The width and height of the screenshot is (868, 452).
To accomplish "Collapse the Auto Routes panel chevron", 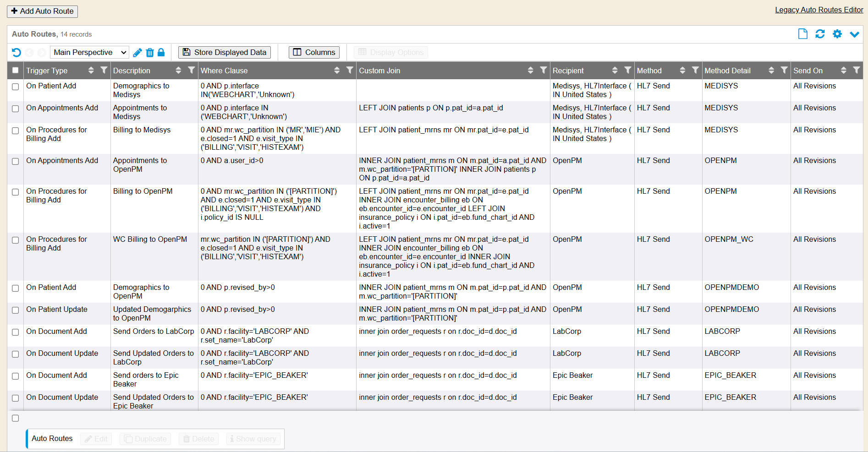I will point(854,34).
